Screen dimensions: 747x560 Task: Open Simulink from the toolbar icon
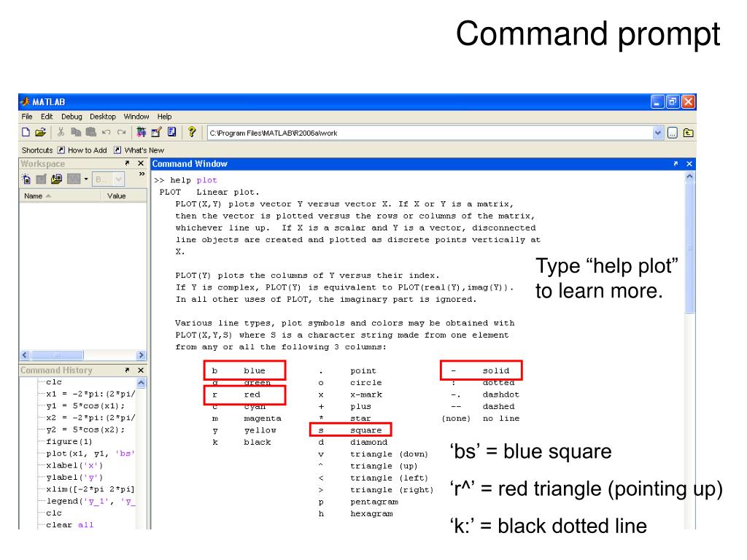141,133
